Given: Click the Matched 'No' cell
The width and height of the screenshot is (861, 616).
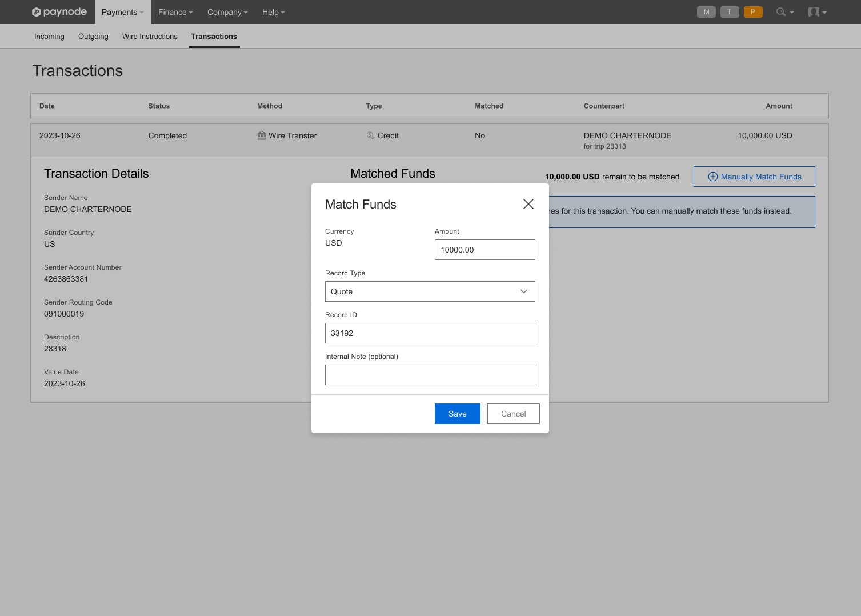Looking at the screenshot, I should [x=480, y=135].
